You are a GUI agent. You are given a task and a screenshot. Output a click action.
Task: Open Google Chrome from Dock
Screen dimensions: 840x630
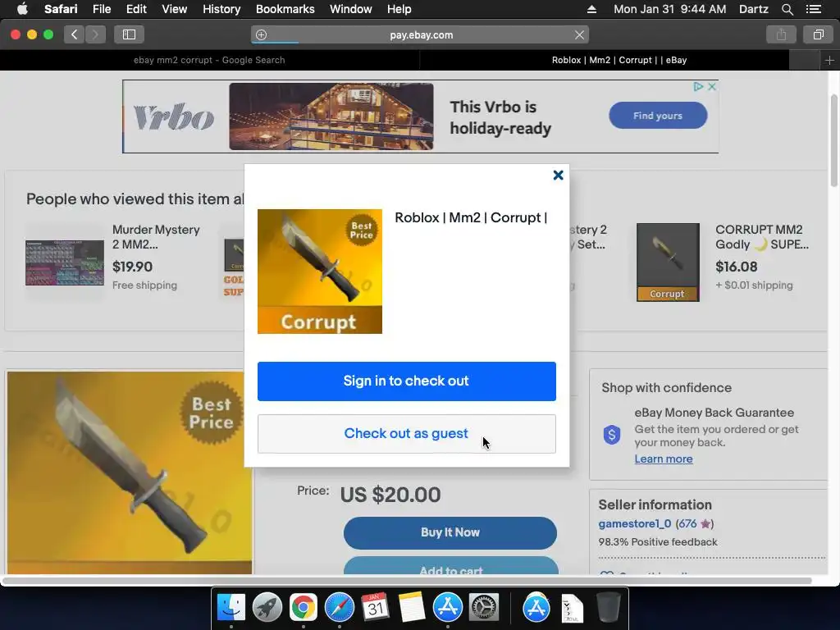pos(304,607)
